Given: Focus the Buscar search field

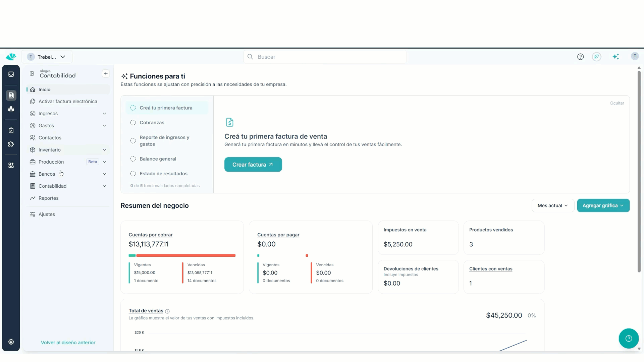Looking at the screenshot, I should (325, 57).
